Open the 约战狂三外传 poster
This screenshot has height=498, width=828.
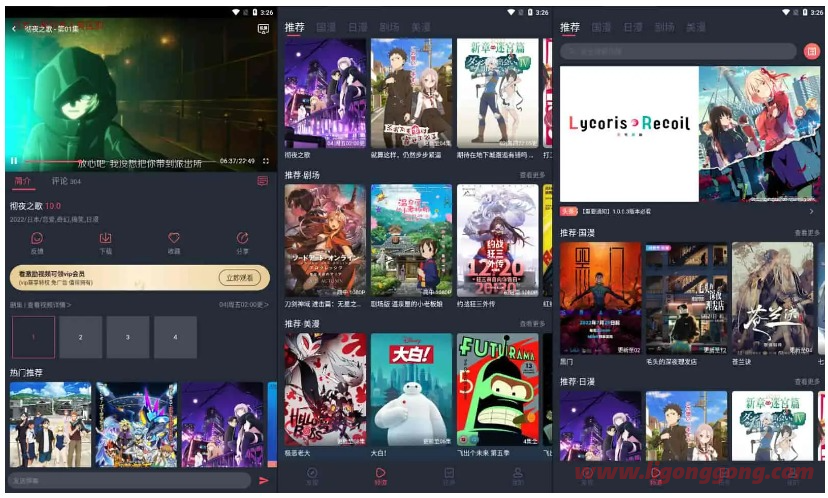point(497,241)
